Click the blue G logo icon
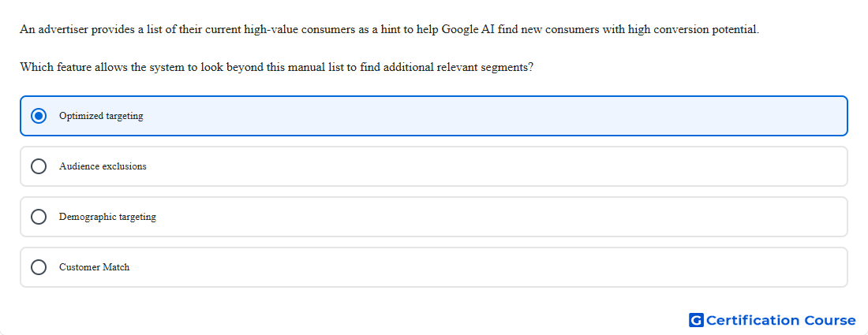This screenshot has width=868, height=335. coord(696,320)
